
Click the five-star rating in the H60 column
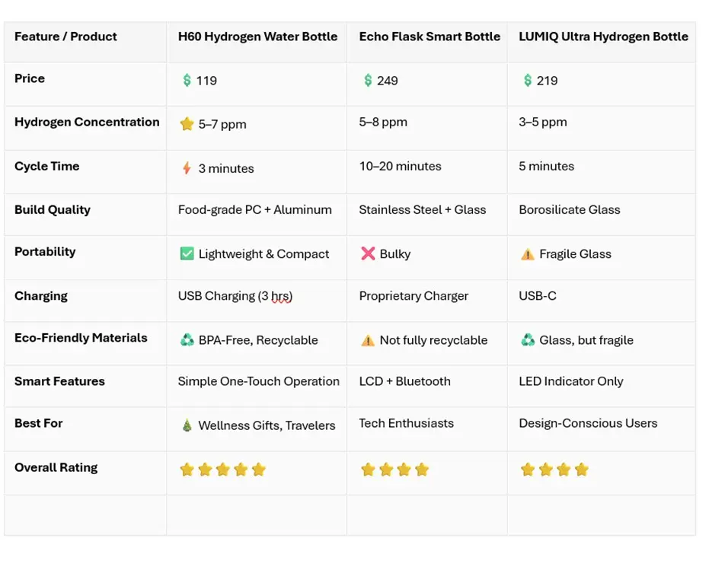click(223, 470)
